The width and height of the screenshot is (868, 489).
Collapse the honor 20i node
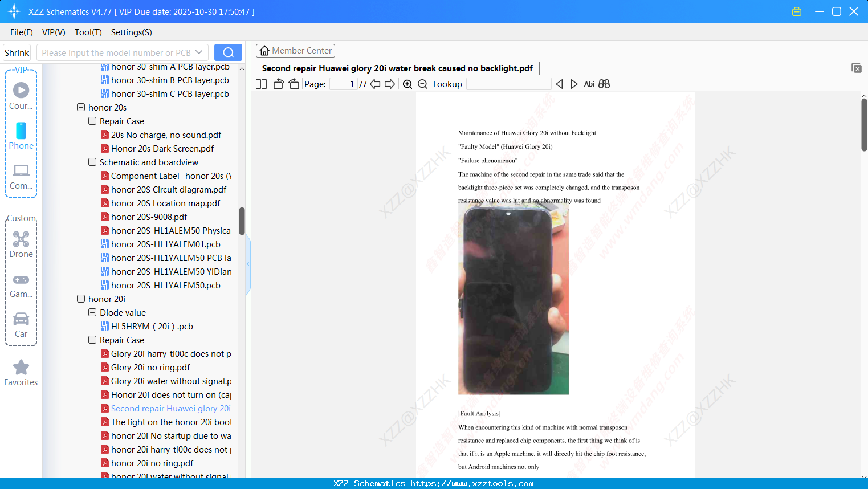pyautogui.click(x=81, y=299)
